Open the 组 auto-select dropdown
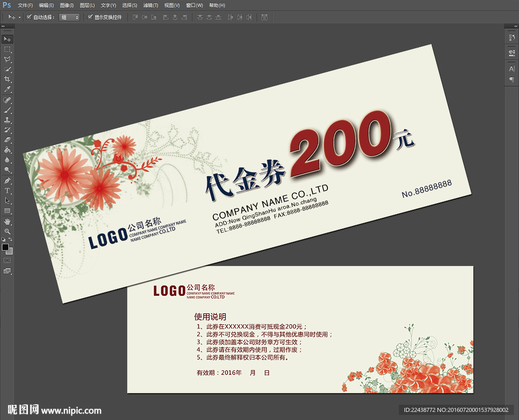519x420 pixels. [69, 17]
